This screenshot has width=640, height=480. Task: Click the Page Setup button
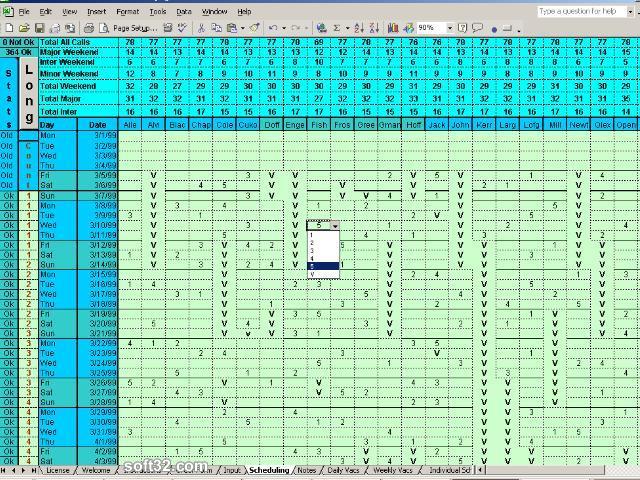pyautogui.click(x=135, y=28)
